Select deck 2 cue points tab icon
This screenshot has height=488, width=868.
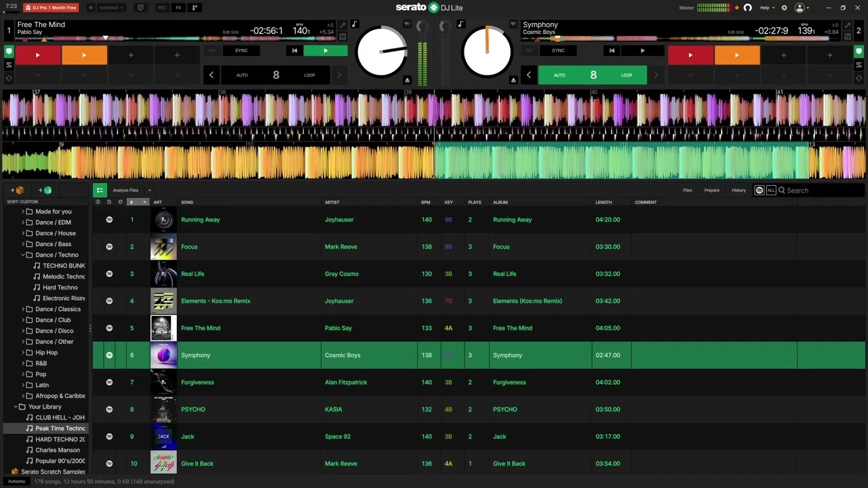859,51
